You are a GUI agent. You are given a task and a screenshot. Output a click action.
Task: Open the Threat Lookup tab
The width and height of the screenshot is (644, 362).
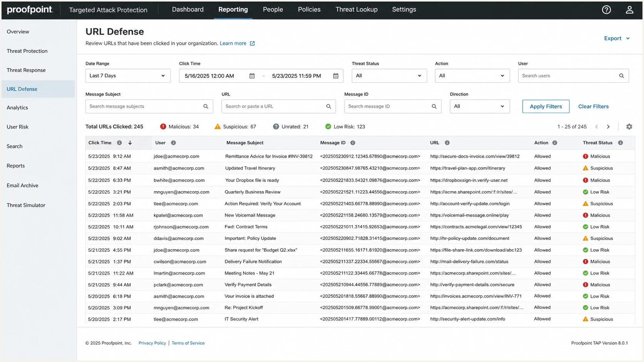[356, 10]
